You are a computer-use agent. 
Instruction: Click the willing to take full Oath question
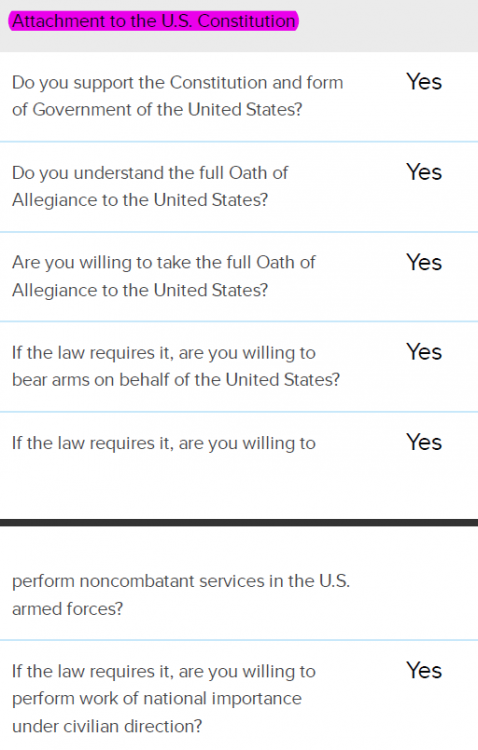[164, 276]
